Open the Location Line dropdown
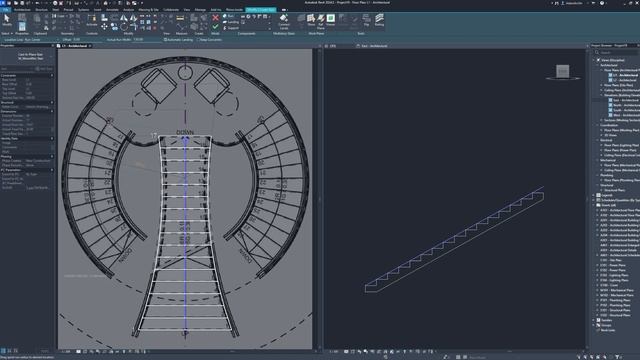Image resolution: width=640 pixels, height=360 pixels. coord(42,40)
